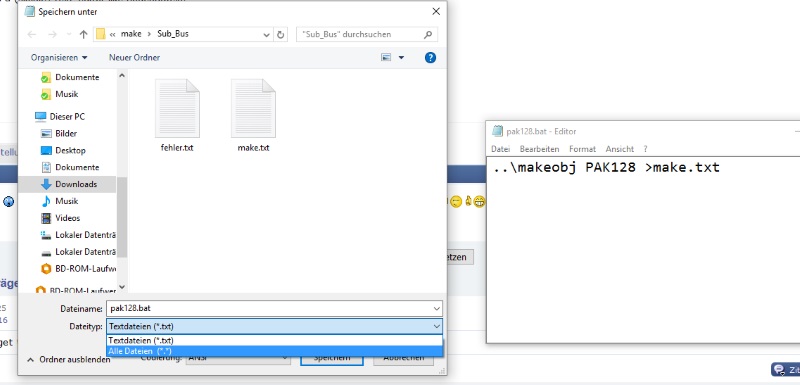Open the ? help menu in Editor
Image resolution: width=800 pixels, height=385 pixels.
point(645,149)
